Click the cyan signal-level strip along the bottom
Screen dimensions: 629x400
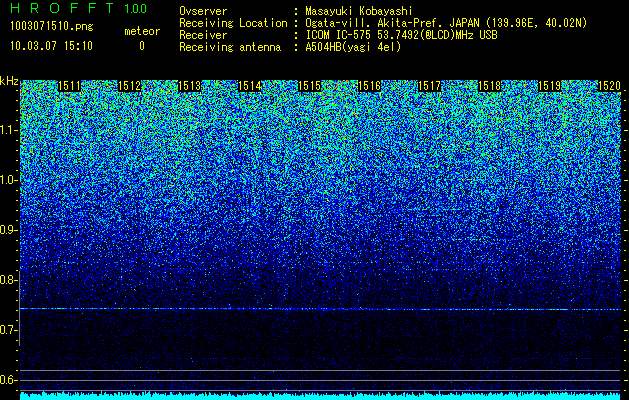321,396
